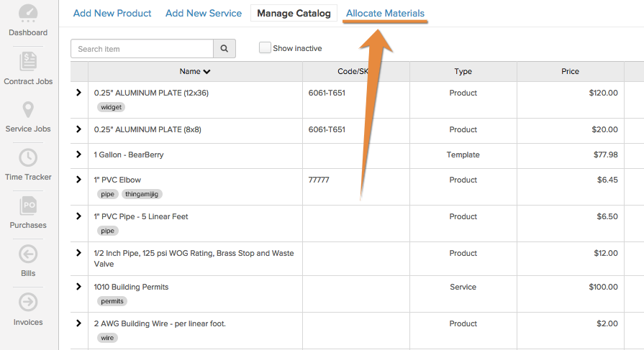Image resolution: width=644 pixels, height=350 pixels.
Task: Open the Time Tracker clock icon
Action: [28, 157]
